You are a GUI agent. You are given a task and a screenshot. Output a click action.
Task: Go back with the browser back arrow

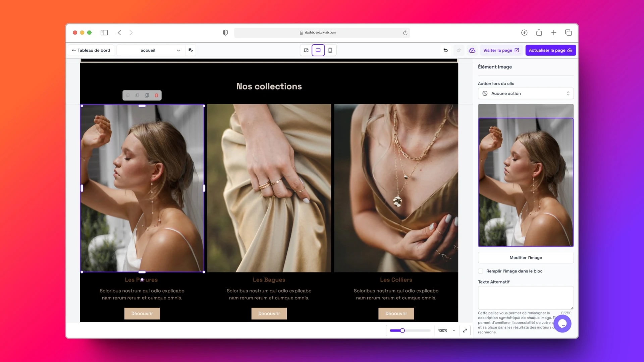119,33
